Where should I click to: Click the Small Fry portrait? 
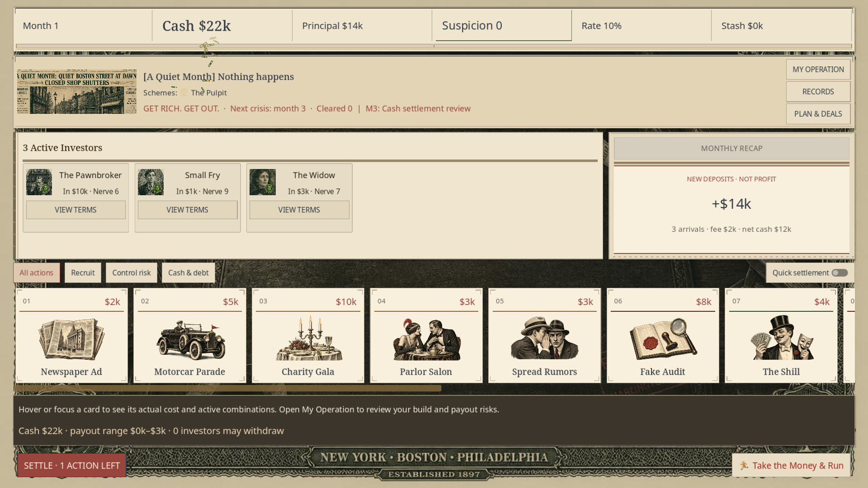[151, 182]
